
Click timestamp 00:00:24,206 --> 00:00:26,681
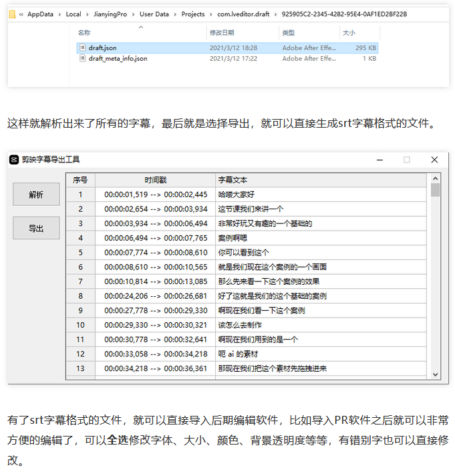[156, 296]
